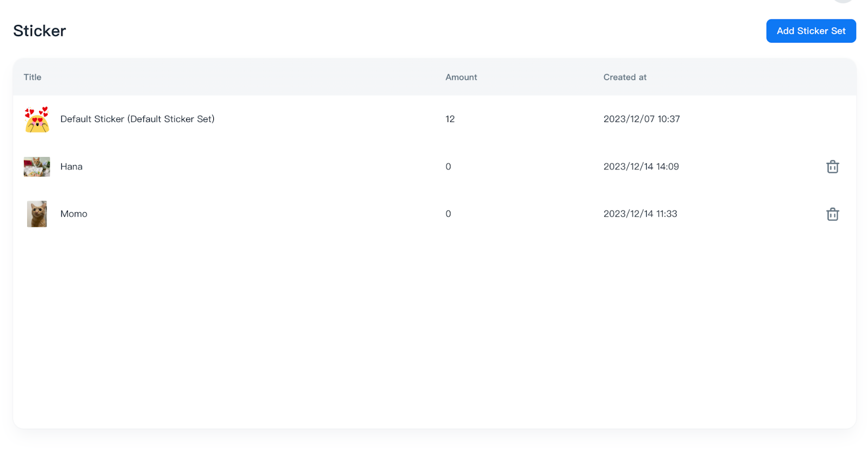Click the amount 12 for Default Sticker
The image size is (868, 449).
point(450,119)
